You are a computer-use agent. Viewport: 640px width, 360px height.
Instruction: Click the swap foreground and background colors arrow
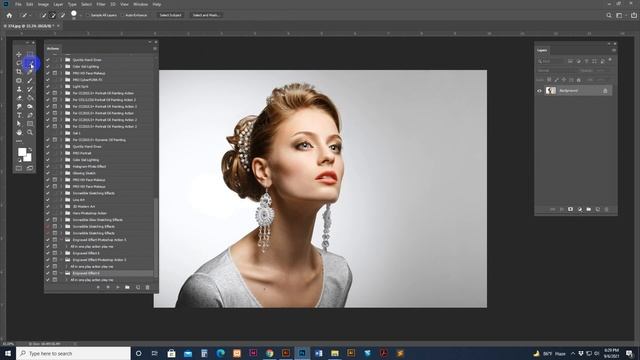coord(30,149)
